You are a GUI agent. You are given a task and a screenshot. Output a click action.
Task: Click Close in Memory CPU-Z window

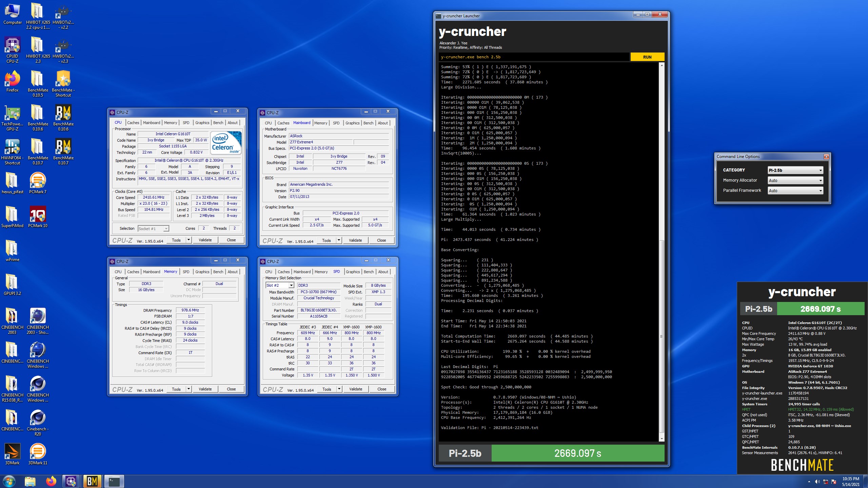pyautogui.click(x=231, y=389)
